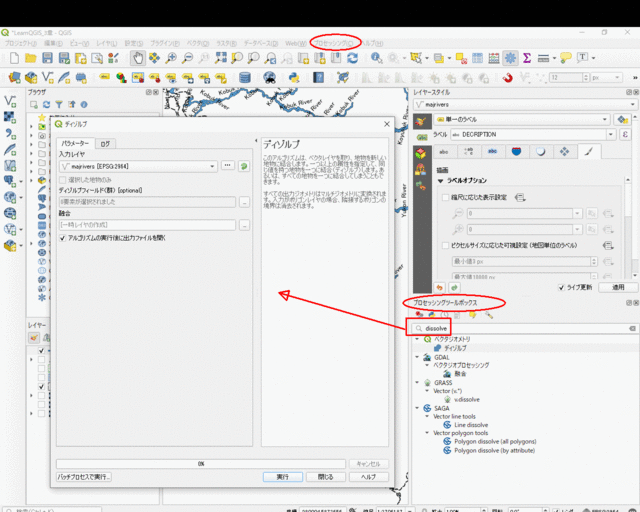Click the Zoom Full extent icon
The image size is (640, 512).
(x=220, y=58)
